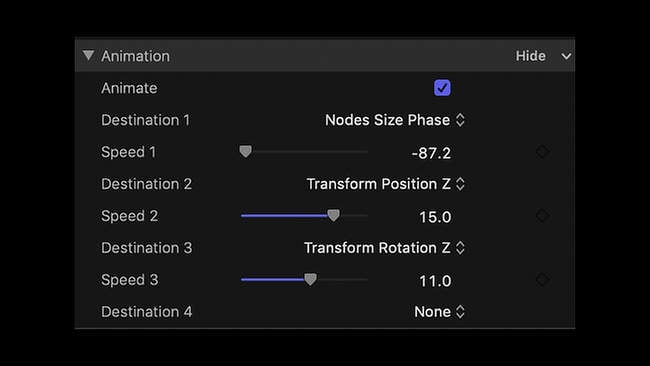
Task: Click the Speed 2 slider handle
Action: [333, 215]
